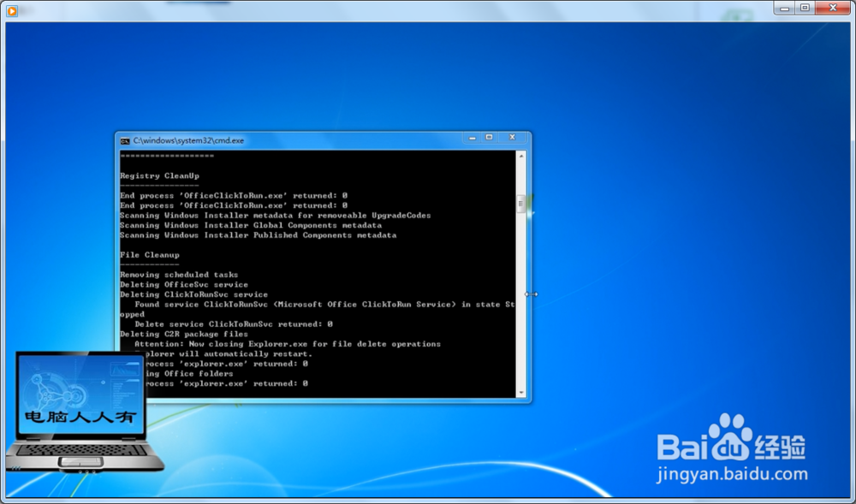Minimize the outer player window
The height and width of the screenshot is (504, 856).
coord(784,9)
